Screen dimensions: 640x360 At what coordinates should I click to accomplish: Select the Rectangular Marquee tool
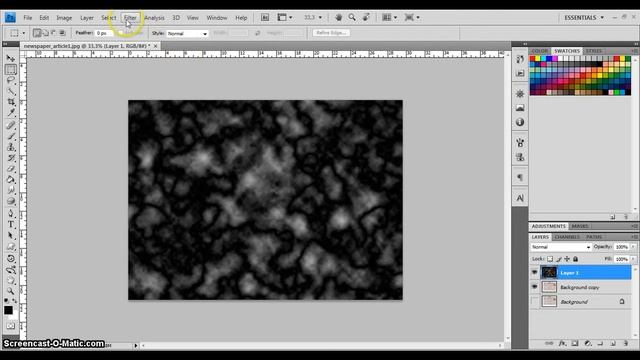pyautogui.click(x=11, y=69)
